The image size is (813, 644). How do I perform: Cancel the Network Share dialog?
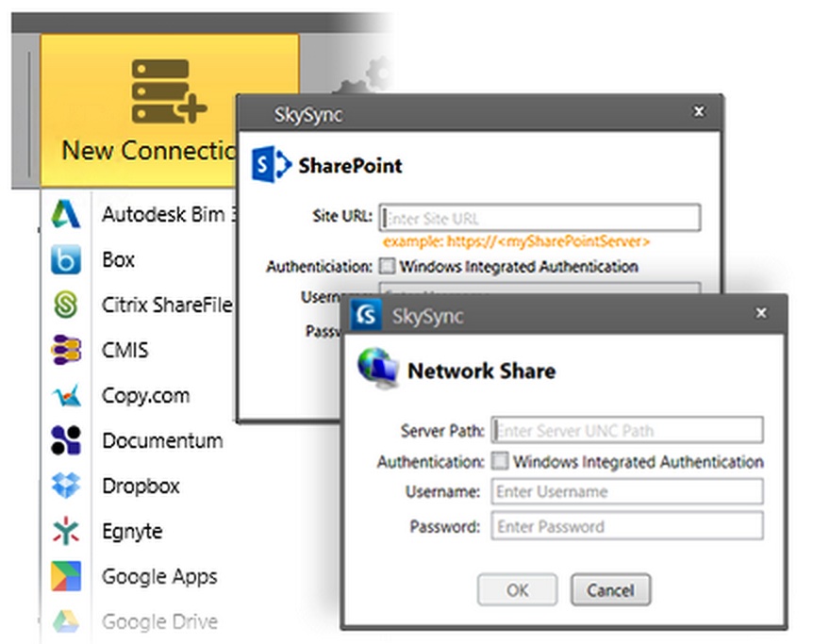(610, 589)
